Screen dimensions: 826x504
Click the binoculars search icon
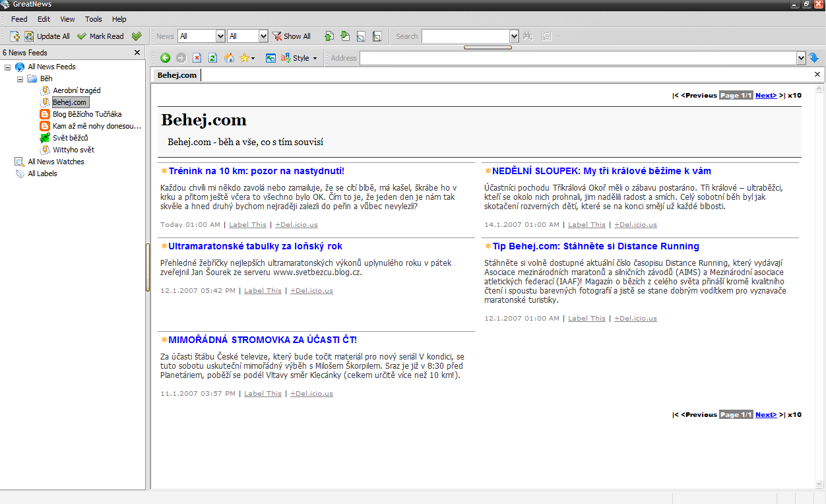[528, 36]
